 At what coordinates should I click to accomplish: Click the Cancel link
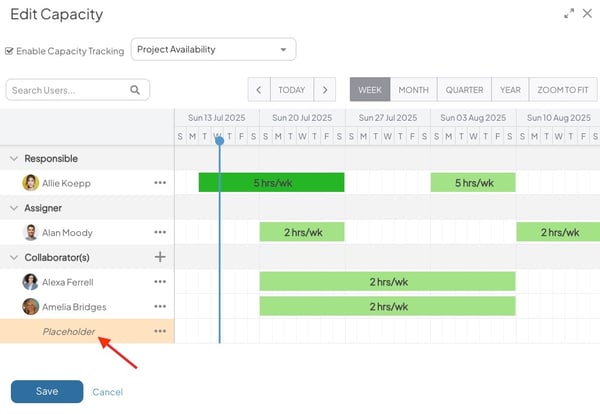[x=108, y=392]
